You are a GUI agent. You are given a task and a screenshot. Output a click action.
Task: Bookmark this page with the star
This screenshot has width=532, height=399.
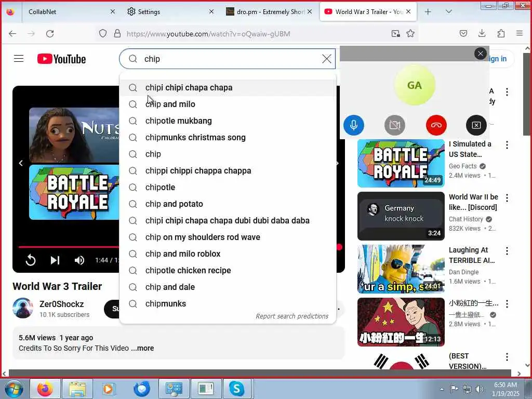tap(410, 33)
